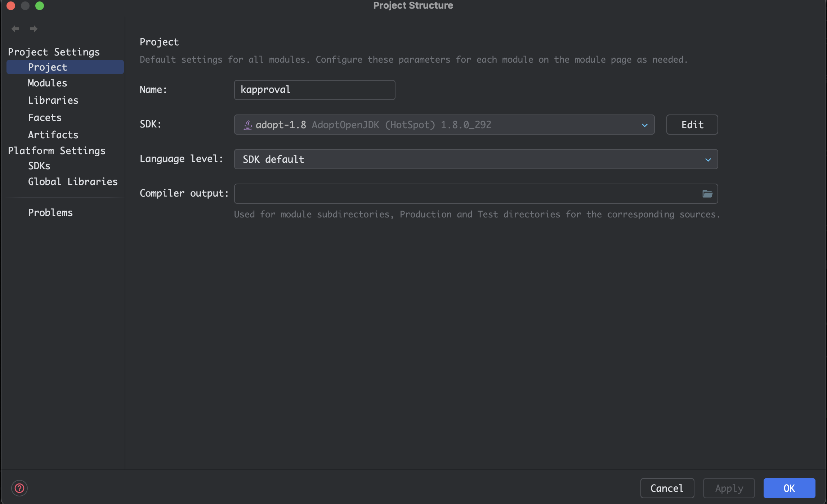Click the Edit SDK button
Screen dimensions: 827x504
click(x=692, y=125)
